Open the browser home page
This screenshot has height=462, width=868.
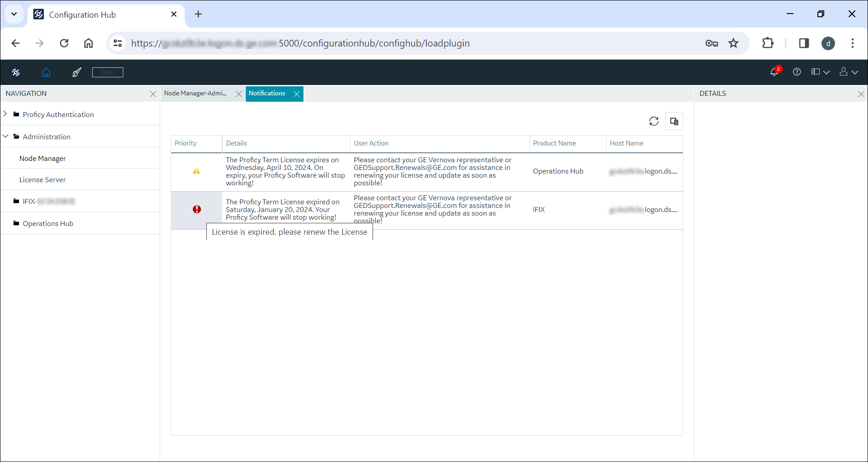point(89,43)
